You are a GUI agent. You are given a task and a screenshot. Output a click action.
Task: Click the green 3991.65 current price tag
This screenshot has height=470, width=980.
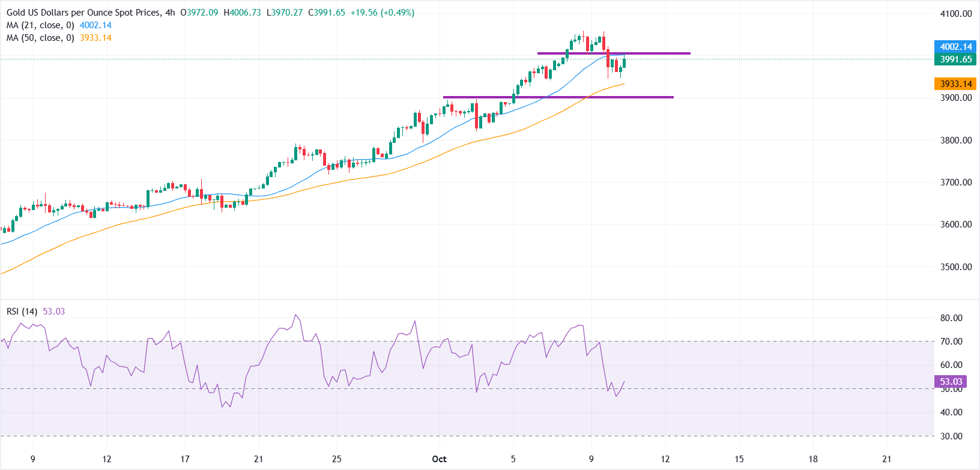pos(955,59)
